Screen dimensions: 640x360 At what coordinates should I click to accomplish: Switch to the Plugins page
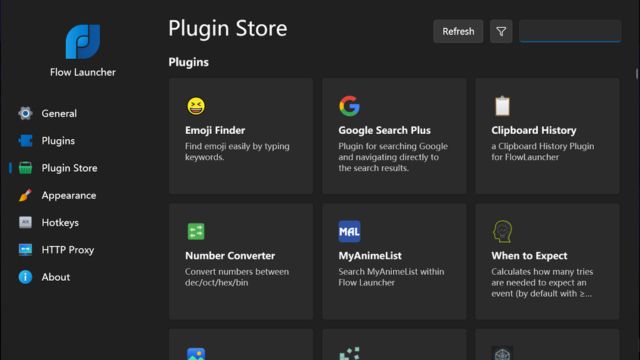(58, 141)
